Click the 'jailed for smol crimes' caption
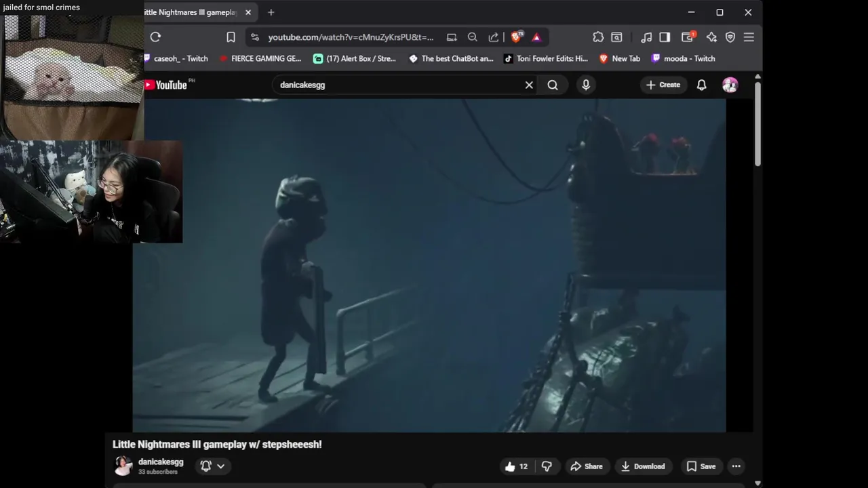868x488 pixels. tap(41, 7)
